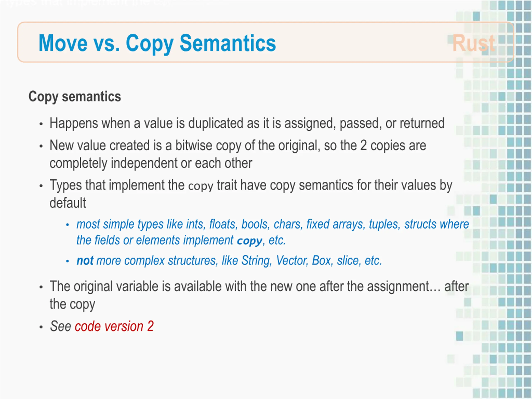Click the word default under Types bullet
This screenshot has height=399, width=532.
[68, 203]
